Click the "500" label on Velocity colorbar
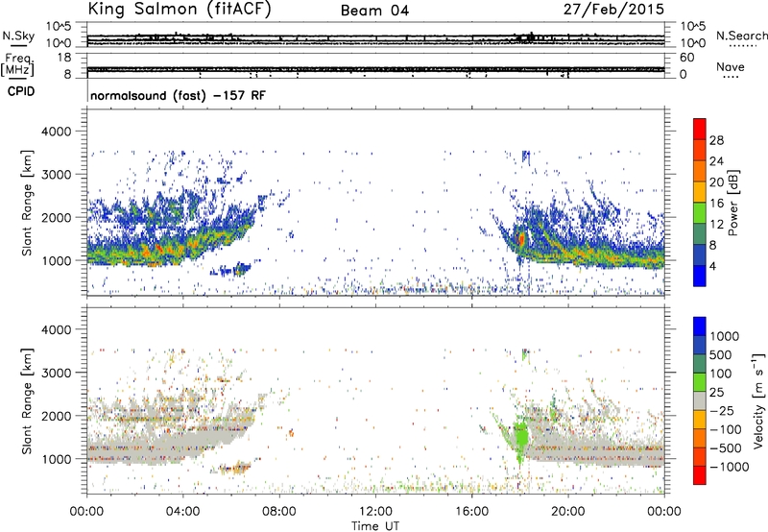This screenshot has height=532, width=768. coord(723,355)
